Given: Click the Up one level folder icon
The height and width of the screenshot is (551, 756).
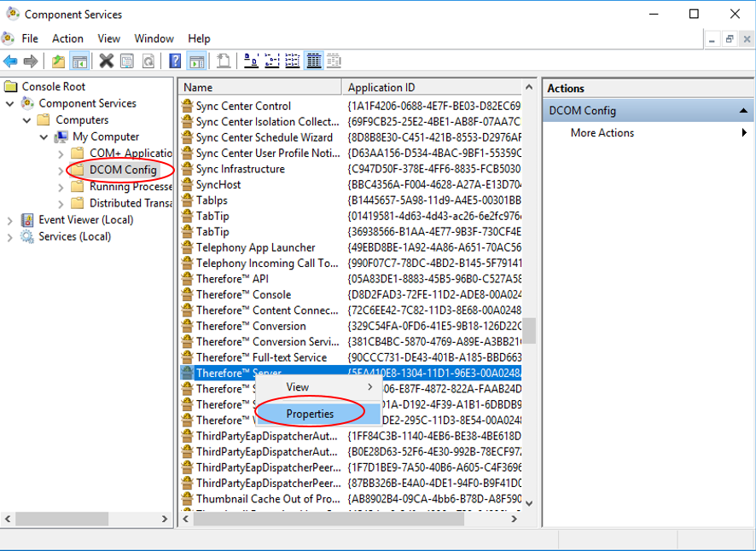Looking at the screenshot, I should 57,61.
